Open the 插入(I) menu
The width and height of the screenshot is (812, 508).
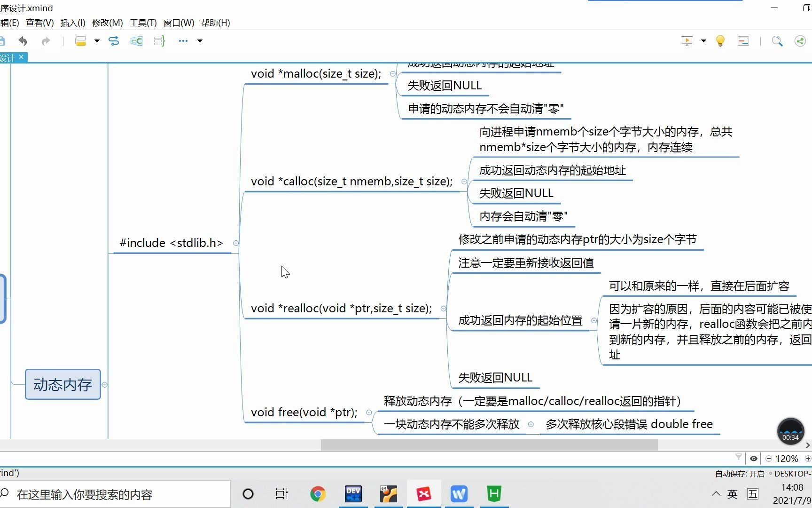(x=73, y=23)
